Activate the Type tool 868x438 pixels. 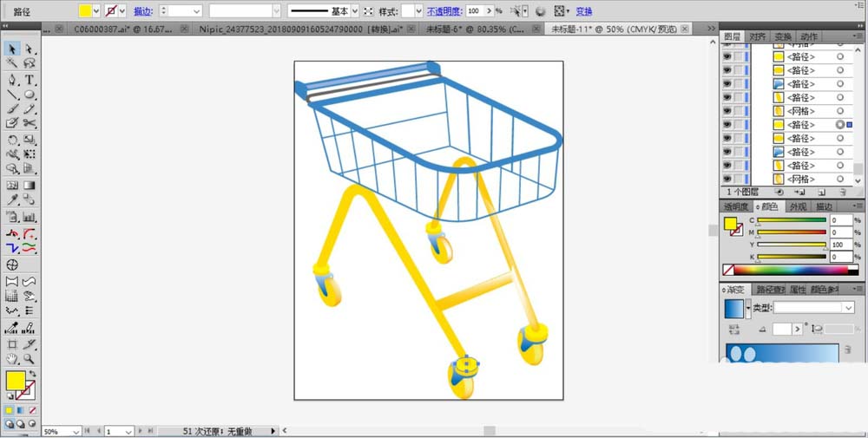click(29, 80)
